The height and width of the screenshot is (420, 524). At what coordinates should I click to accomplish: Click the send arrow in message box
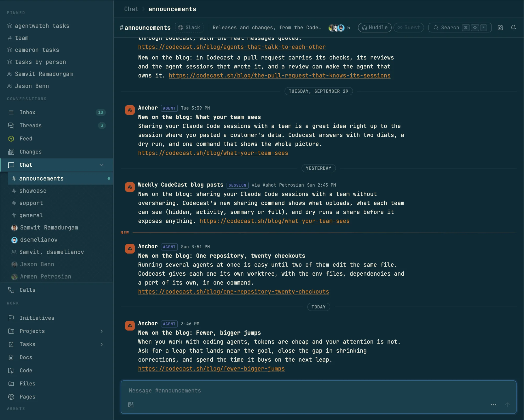[x=507, y=405]
